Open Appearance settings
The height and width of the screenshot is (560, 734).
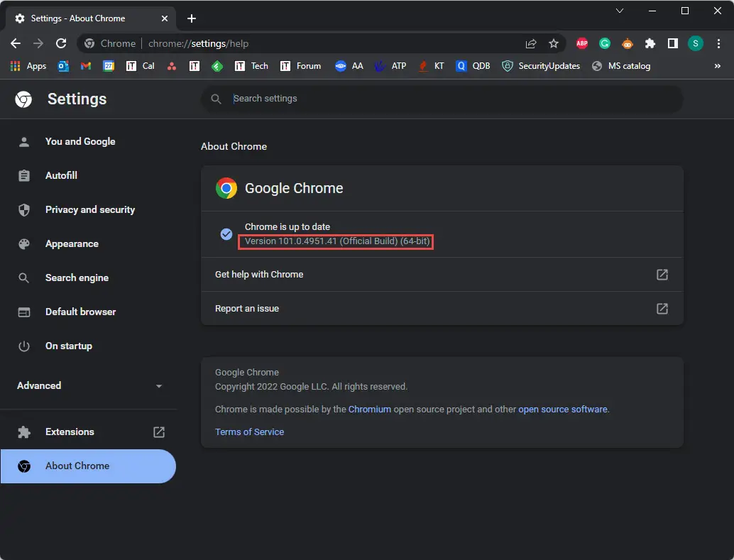(72, 244)
